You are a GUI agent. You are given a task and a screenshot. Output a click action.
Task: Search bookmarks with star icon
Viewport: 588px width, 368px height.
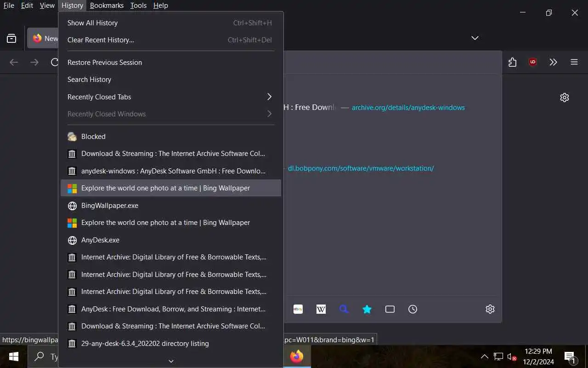pos(367,309)
